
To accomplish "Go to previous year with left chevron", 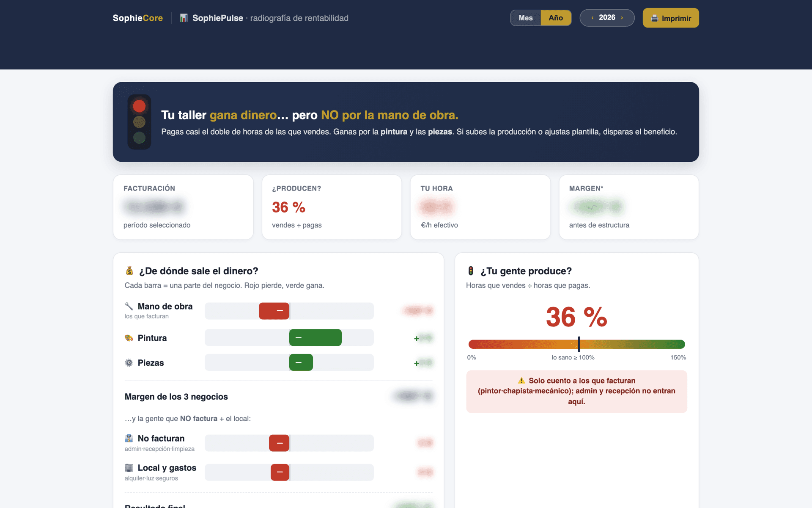I will pyautogui.click(x=593, y=18).
